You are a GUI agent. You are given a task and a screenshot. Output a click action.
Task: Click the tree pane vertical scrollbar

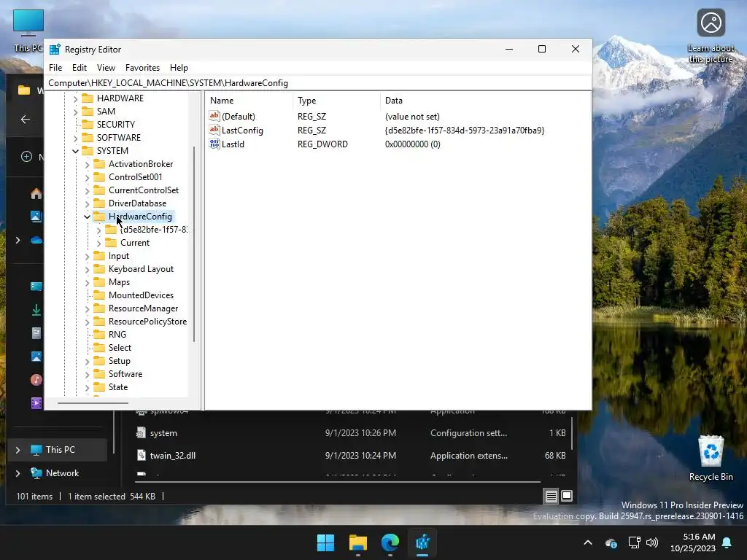pos(194,244)
